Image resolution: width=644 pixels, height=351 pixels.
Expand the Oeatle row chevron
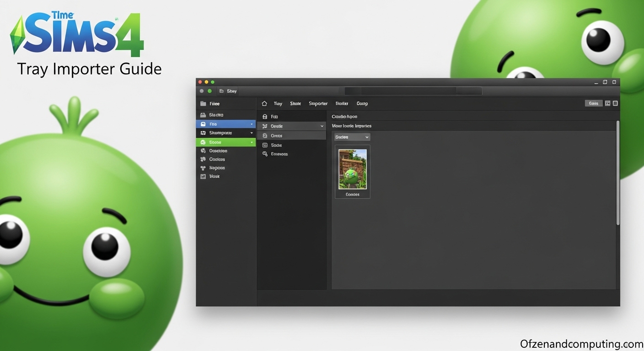coord(322,126)
